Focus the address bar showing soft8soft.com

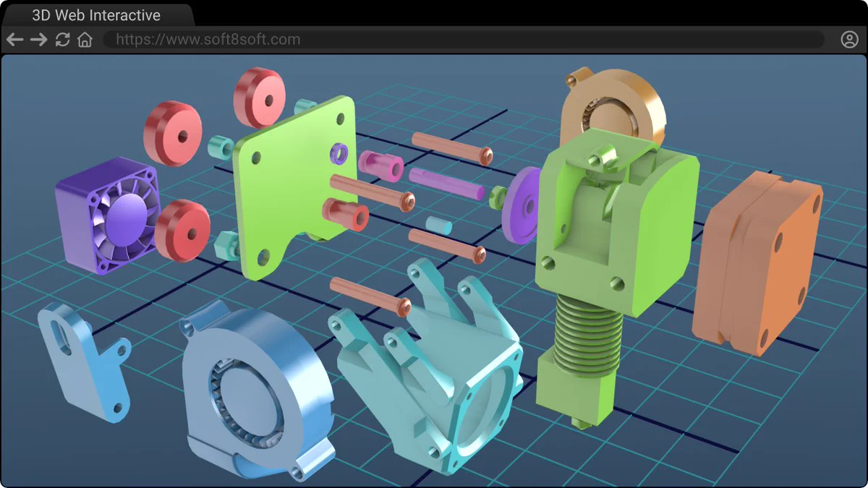tap(463, 40)
